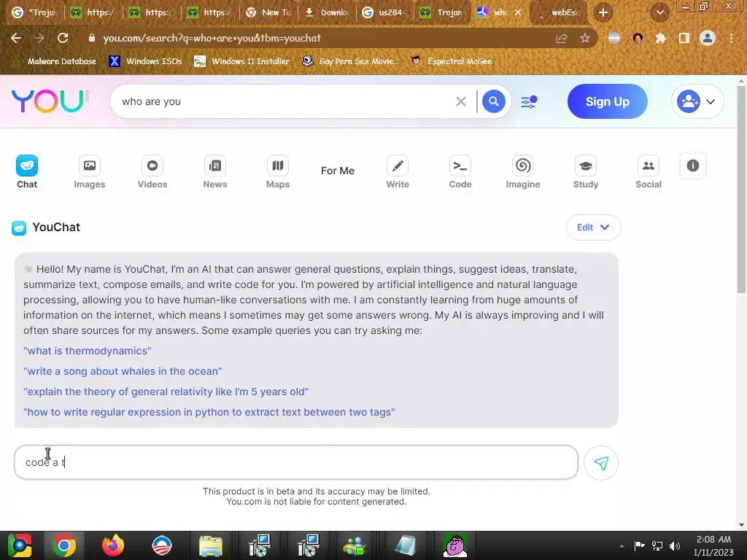This screenshot has height=560, width=747.
Task: Expand the account avatar dropdown
Action: (697, 101)
